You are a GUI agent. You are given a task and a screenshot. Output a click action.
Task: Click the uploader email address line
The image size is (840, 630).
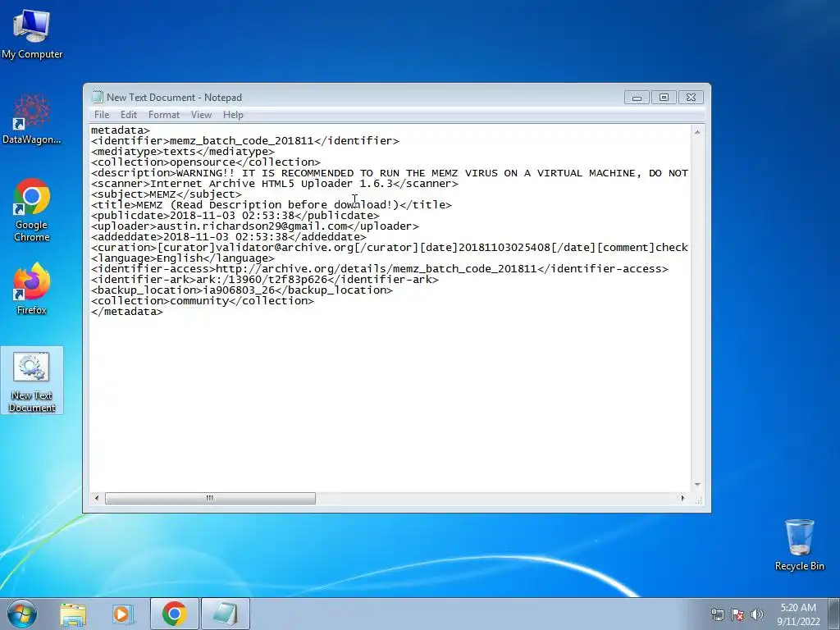pyautogui.click(x=255, y=226)
